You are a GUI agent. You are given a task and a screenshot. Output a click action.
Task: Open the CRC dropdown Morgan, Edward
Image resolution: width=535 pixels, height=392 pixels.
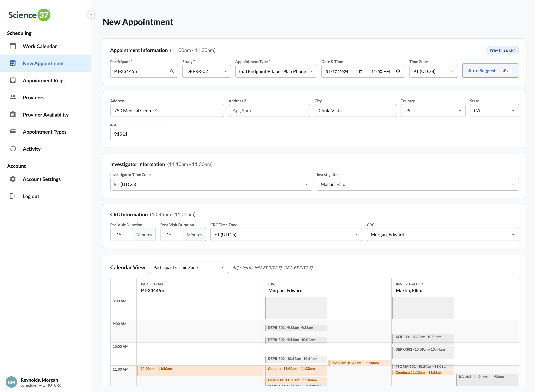tap(443, 234)
